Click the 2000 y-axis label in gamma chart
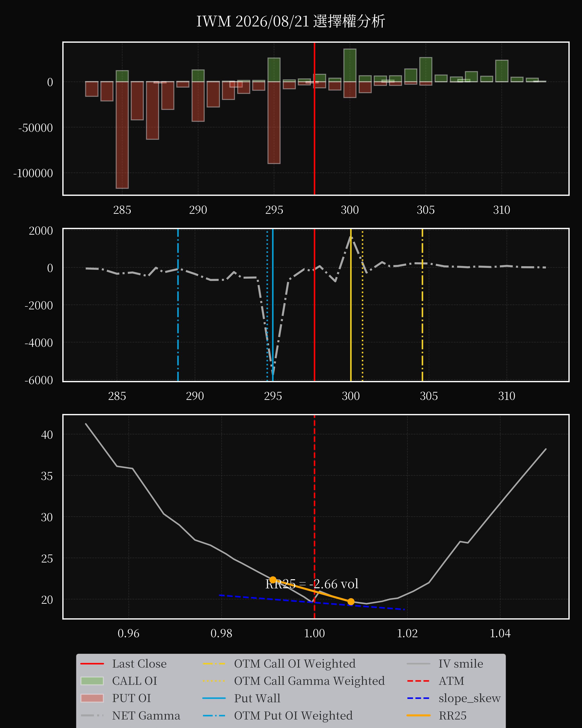The width and height of the screenshot is (582, 728). click(41, 231)
